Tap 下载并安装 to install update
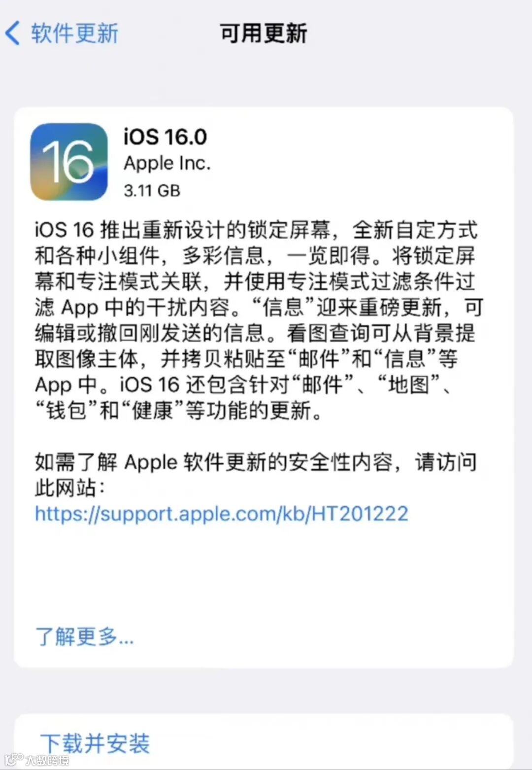 (x=95, y=743)
